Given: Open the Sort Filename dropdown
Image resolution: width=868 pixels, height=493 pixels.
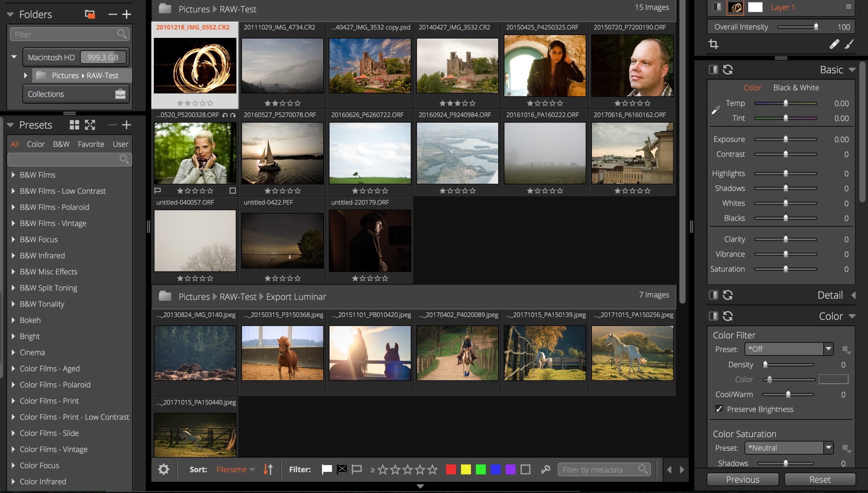Looking at the screenshot, I should [x=235, y=469].
